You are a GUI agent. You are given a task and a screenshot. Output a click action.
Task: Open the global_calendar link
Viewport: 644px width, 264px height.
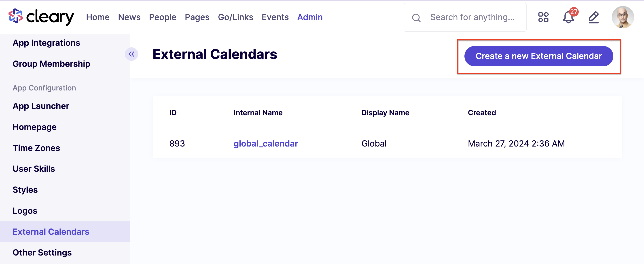click(266, 143)
